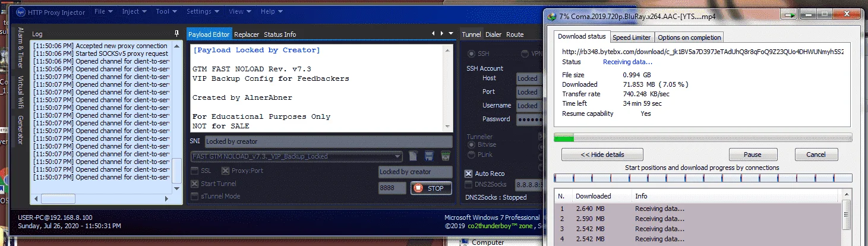Click the Hide details button
Image resolution: width=868 pixels, height=246 pixels.
click(602, 154)
